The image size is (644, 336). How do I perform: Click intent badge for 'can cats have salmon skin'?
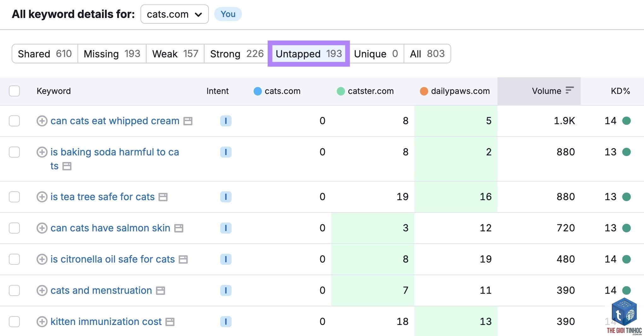226,228
